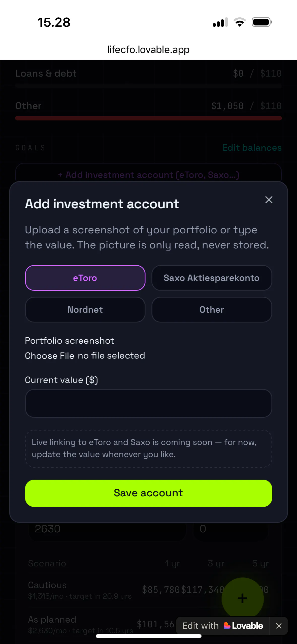The image size is (297, 644).
Task: Tap Add investment account (eToro, Saxo...) button
Action: [x=148, y=175]
